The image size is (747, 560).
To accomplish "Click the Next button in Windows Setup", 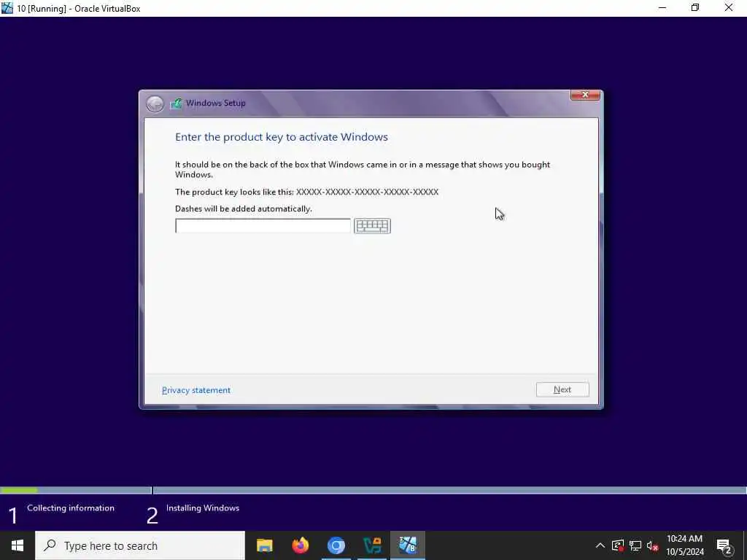I will [x=562, y=389].
